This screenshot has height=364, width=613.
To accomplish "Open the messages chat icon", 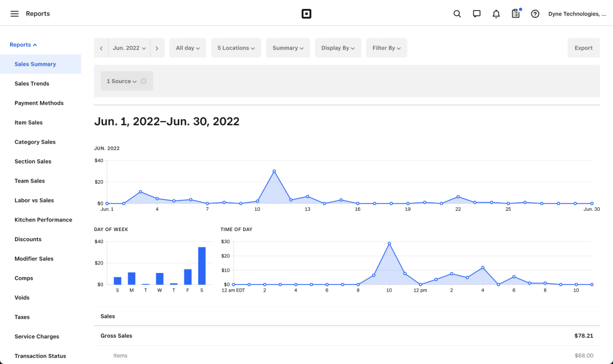I will 477,14.
